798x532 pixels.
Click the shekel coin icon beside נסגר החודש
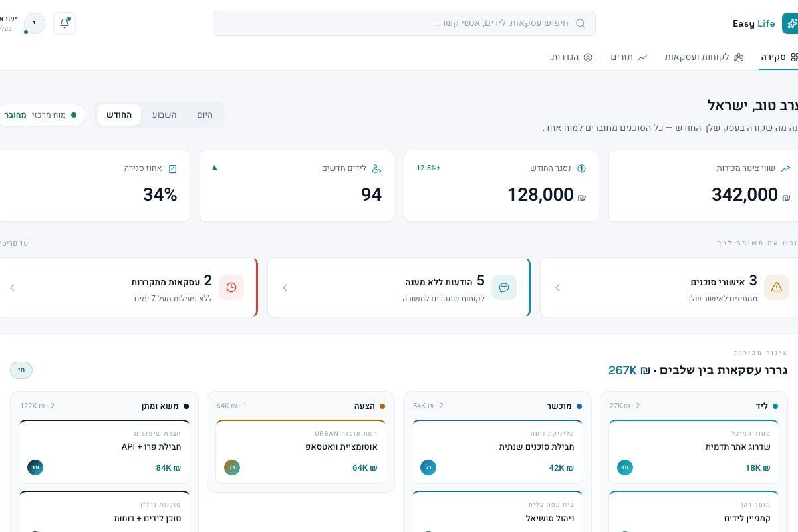581,168
